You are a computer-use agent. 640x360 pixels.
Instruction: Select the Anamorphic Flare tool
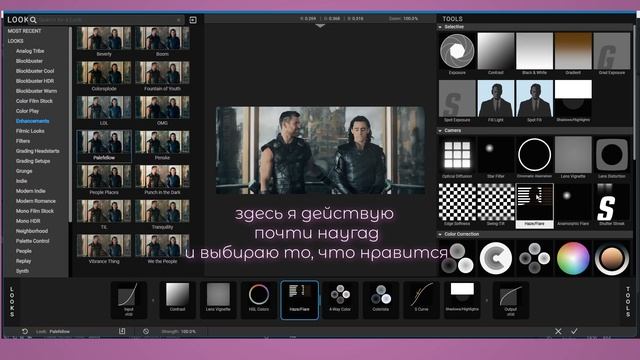pos(573,205)
